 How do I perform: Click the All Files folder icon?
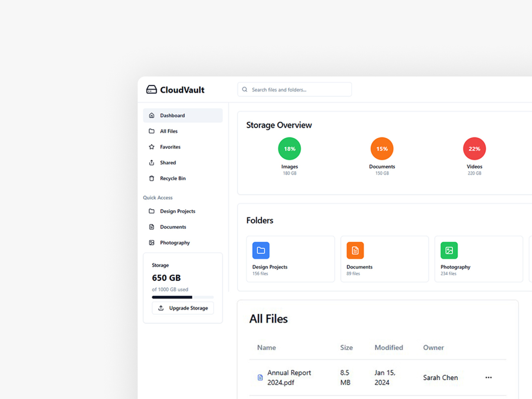click(x=152, y=131)
